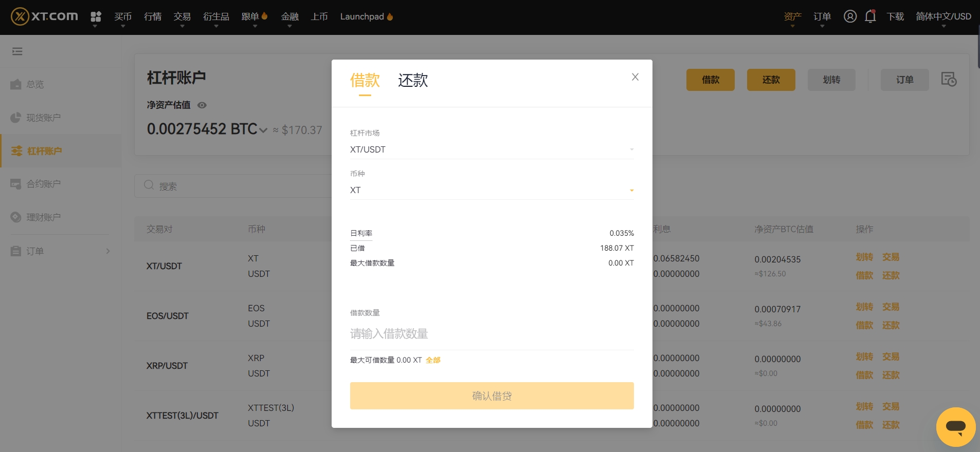This screenshot has width=980, height=452.
Task: Click the 理财账户 sidebar icon
Action: tap(16, 217)
